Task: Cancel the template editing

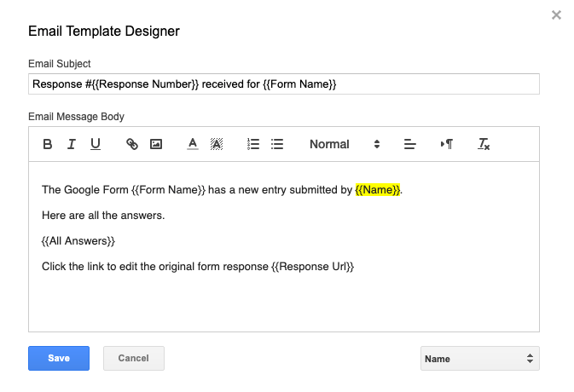Action: pos(134,359)
